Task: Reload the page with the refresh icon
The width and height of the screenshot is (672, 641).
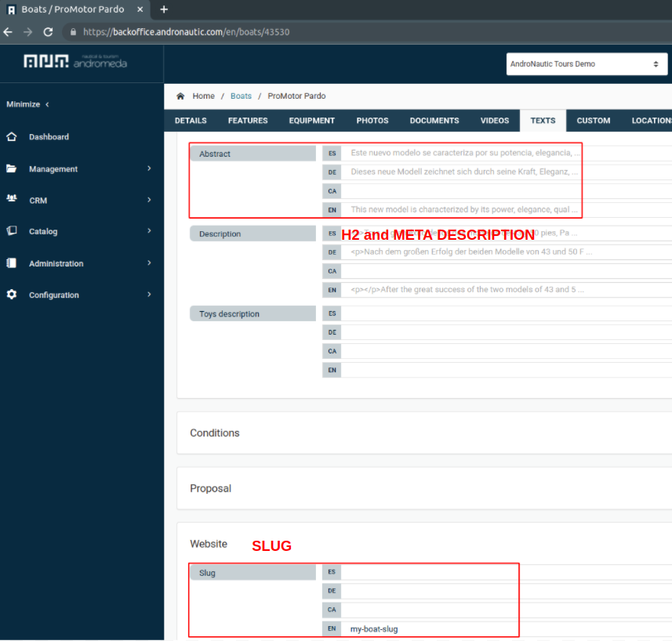Action: [x=48, y=32]
